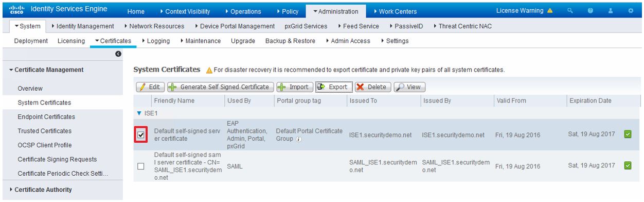Click green status check for SAML certificate row
The image size is (644, 202).
(x=627, y=166)
